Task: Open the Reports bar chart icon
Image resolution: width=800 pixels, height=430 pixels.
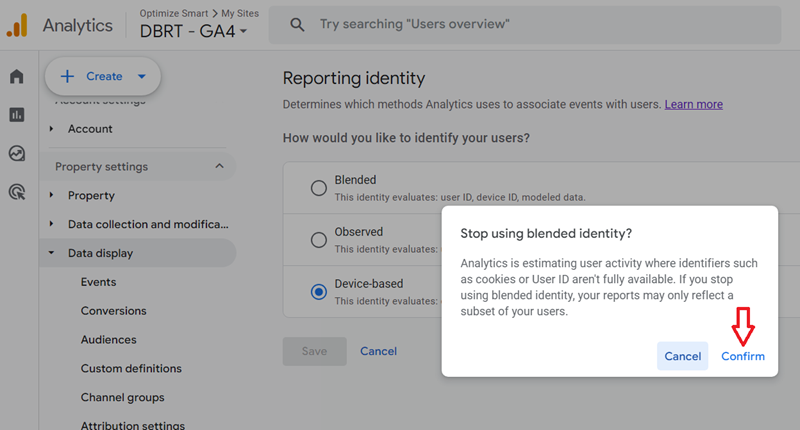Action: [16, 115]
